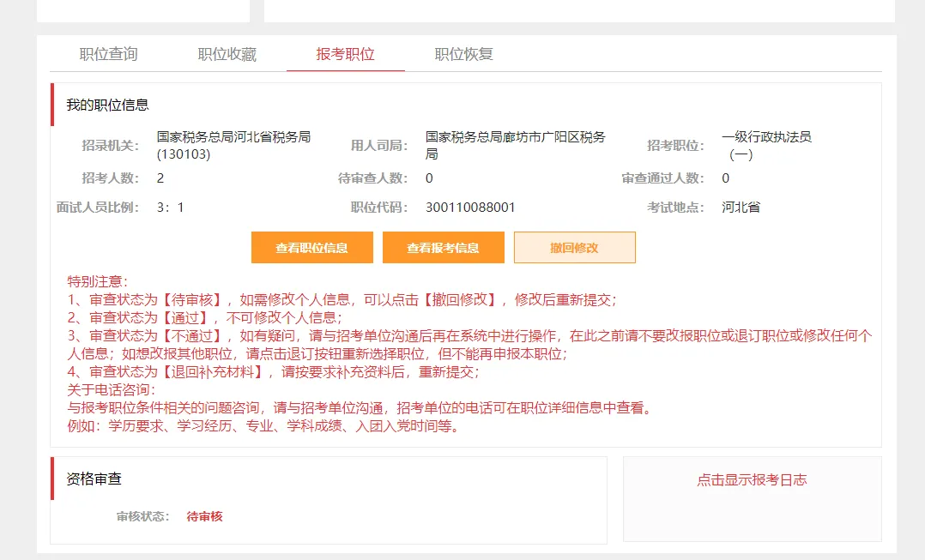
Task: Click the 我的职位信息 heading
Action: 107,105
